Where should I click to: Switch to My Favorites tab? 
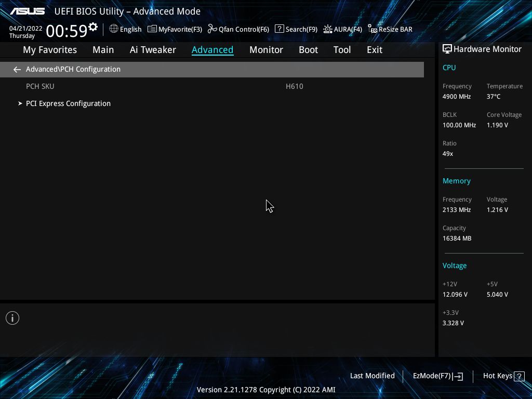click(x=50, y=50)
